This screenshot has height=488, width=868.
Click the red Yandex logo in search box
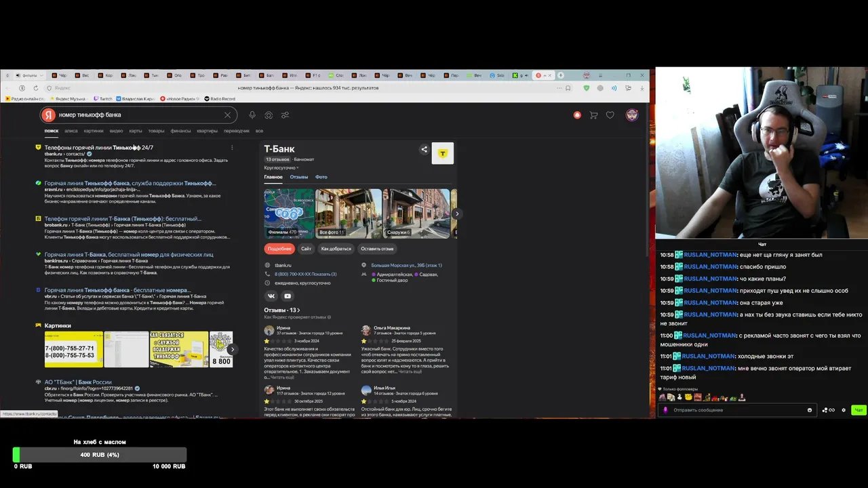(x=48, y=115)
